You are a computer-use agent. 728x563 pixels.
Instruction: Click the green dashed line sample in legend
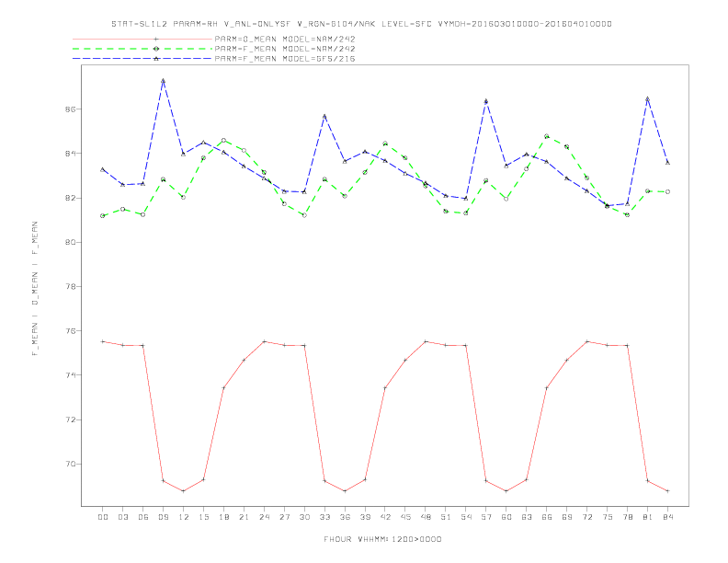click(x=142, y=49)
